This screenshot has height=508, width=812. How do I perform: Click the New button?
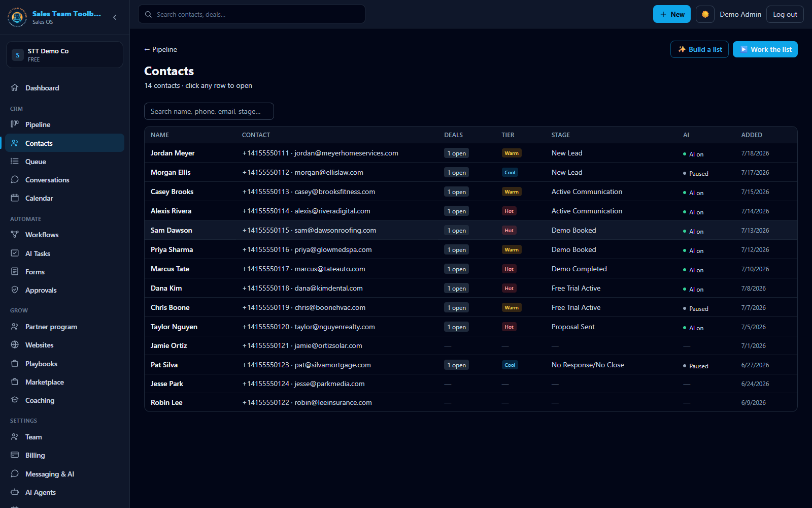point(672,14)
